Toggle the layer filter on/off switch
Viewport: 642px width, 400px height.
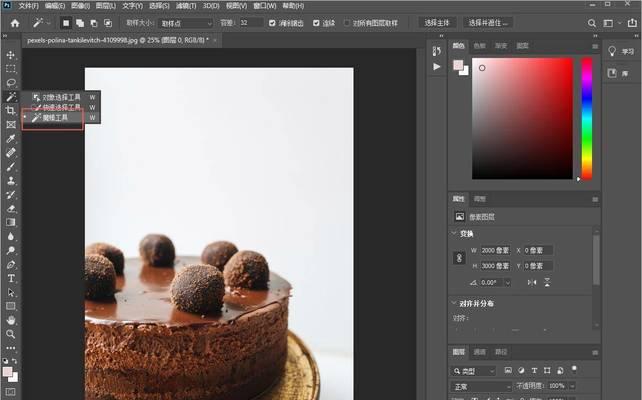(574, 369)
